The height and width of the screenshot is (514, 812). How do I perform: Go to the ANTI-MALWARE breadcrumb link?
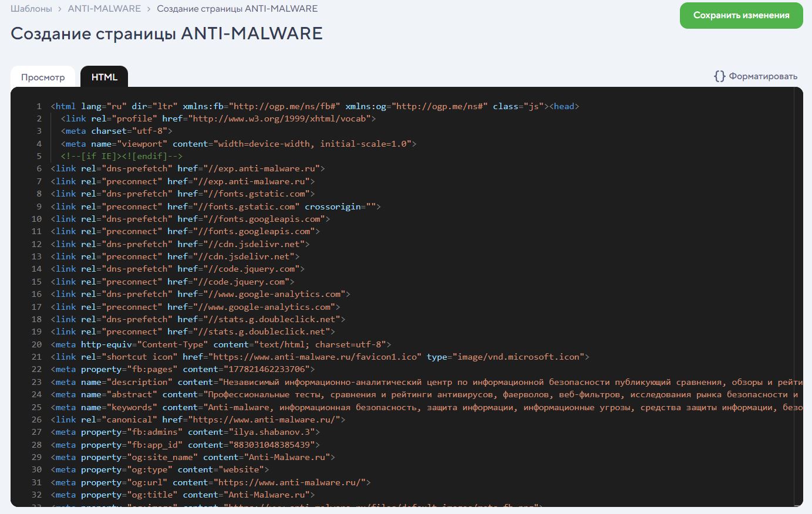(105, 9)
